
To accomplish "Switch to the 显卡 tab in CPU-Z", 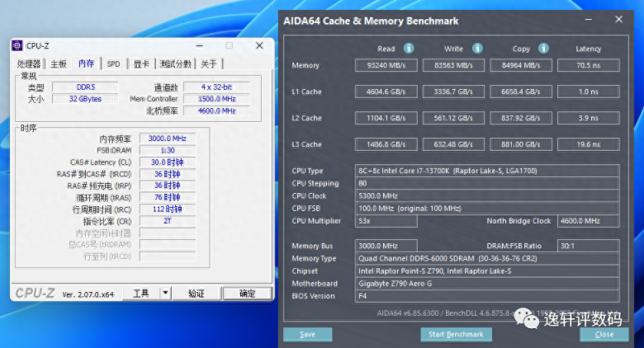I will pos(141,64).
